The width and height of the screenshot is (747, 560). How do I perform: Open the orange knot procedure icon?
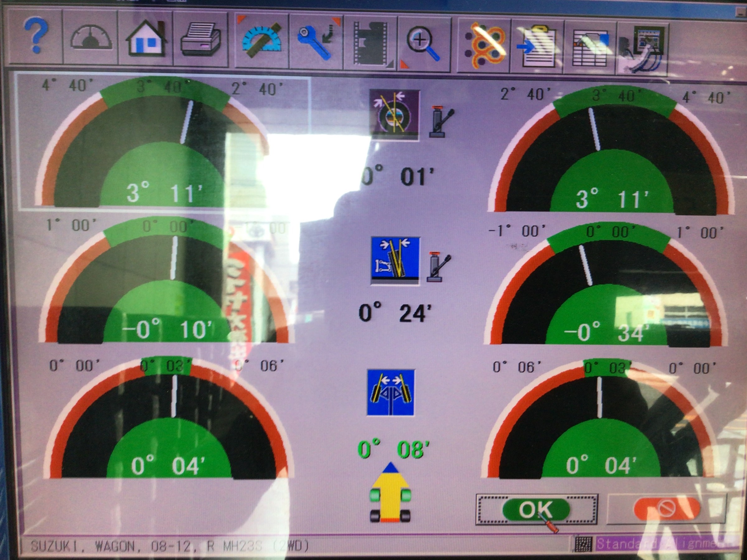tap(485, 45)
